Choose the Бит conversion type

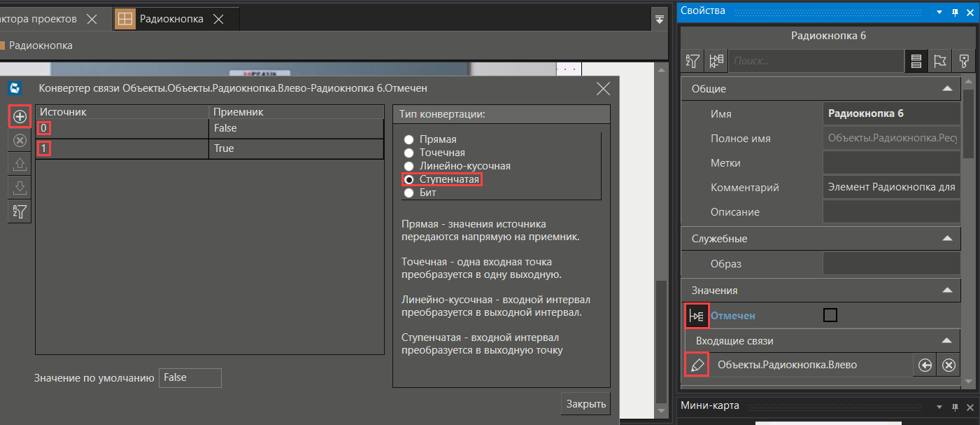(x=409, y=193)
